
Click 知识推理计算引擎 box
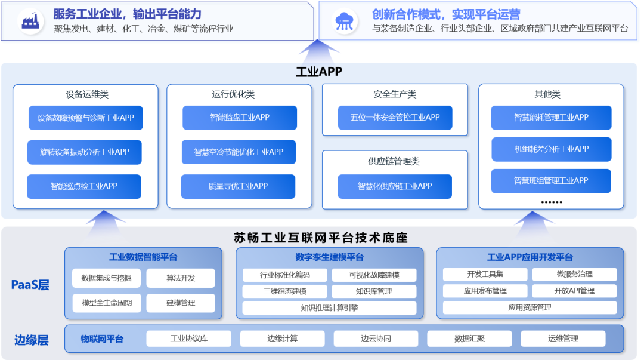pos(329,308)
